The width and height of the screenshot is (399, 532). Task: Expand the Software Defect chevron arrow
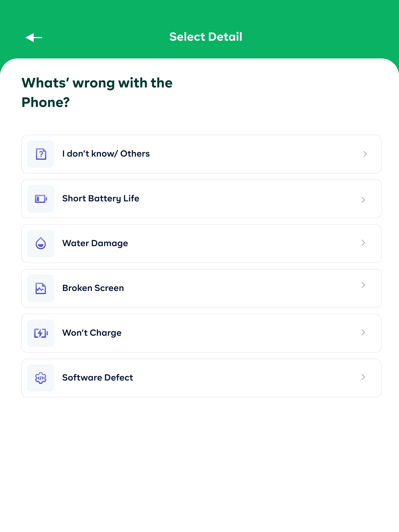363,377
